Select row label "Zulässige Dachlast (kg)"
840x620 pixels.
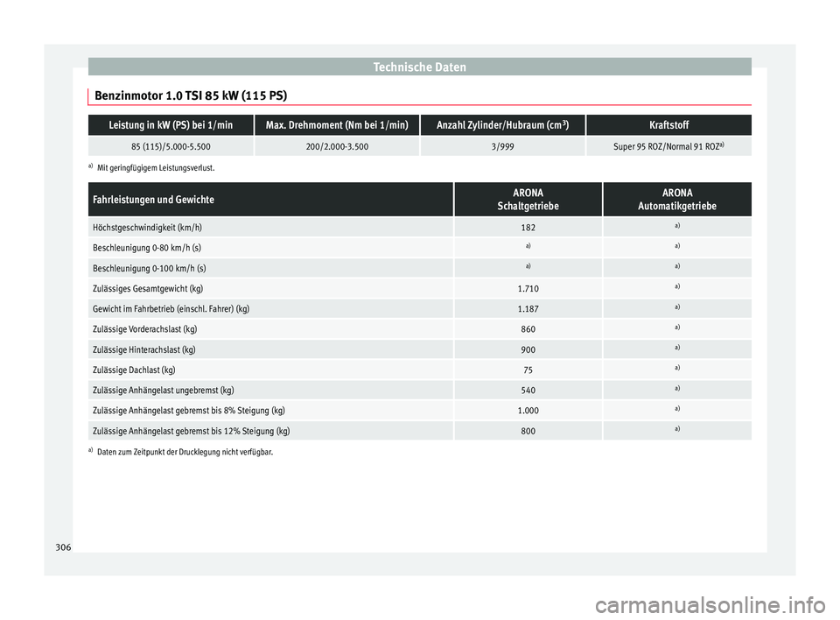pos(134,370)
